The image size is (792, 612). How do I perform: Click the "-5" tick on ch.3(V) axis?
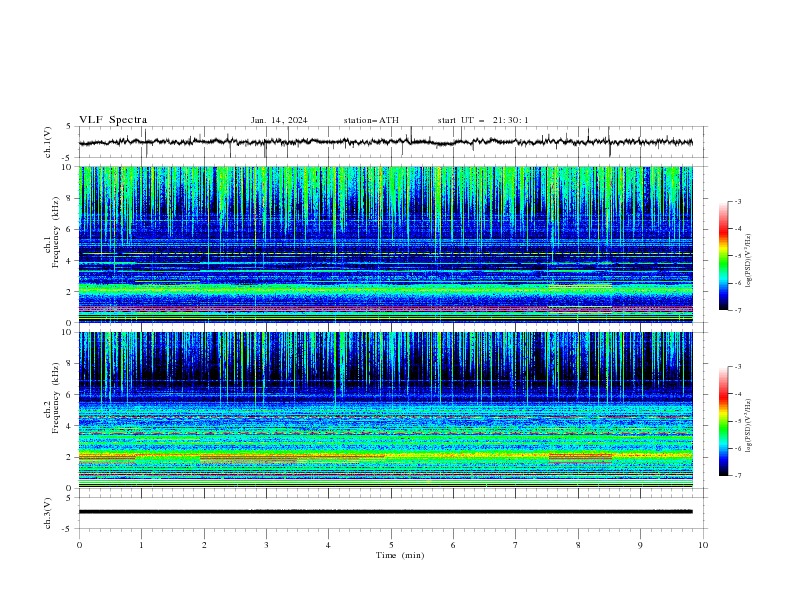(x=67, y=529)
